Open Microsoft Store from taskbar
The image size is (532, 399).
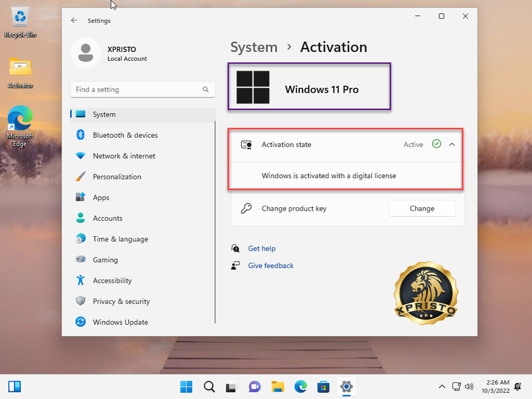(x=323, y=387)
